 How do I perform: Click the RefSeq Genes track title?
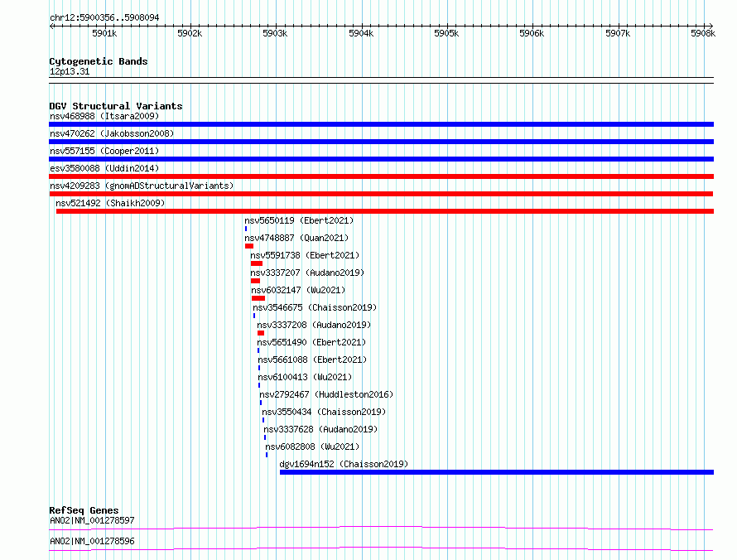pyautogui.click(x=84, y=510)
